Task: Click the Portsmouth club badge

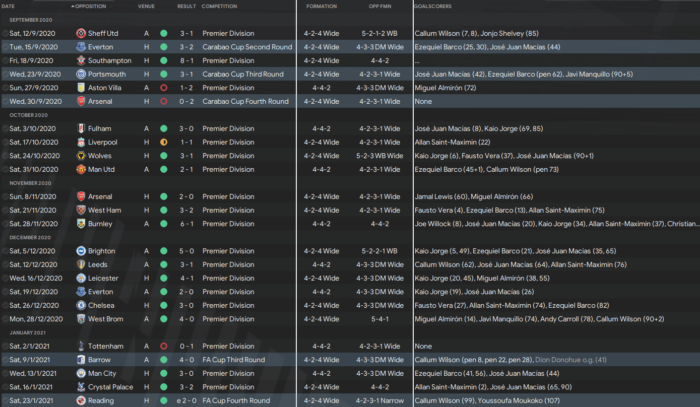Action: (81, 74)
